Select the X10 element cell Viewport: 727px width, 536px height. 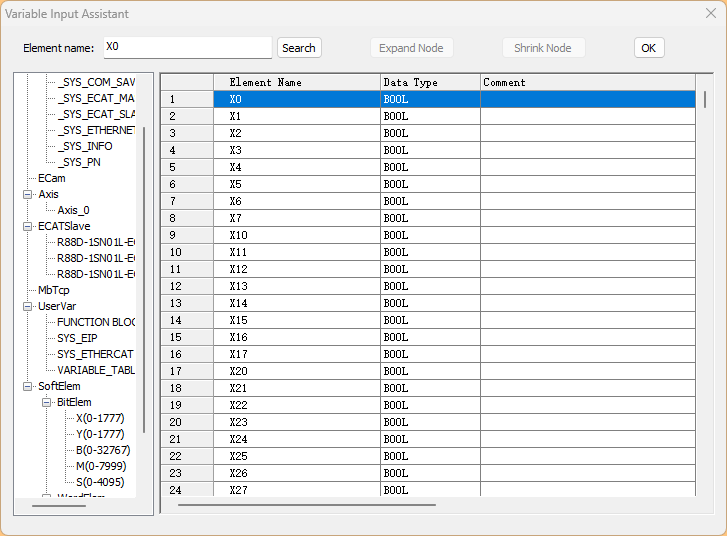pos(297,236)
